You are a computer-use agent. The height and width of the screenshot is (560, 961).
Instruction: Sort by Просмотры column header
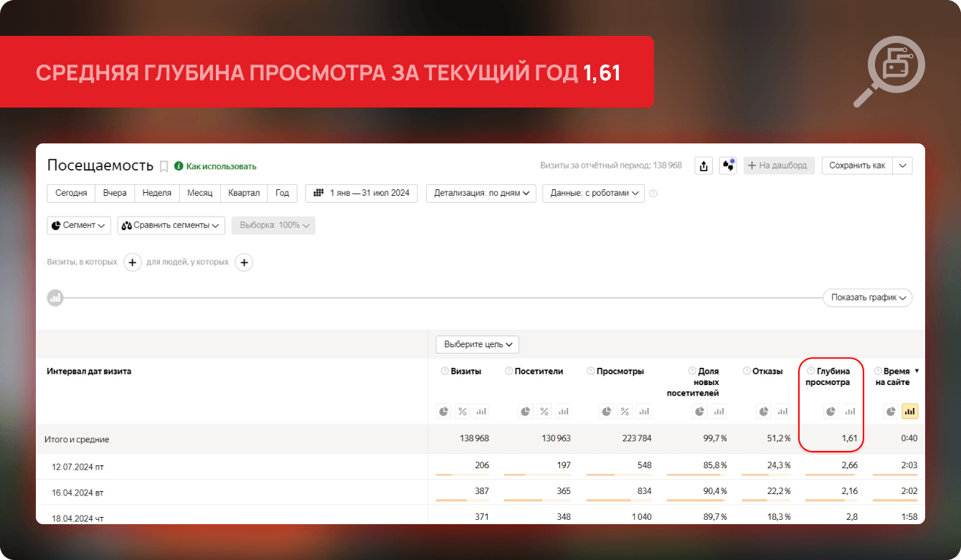(x=620, y=371)
